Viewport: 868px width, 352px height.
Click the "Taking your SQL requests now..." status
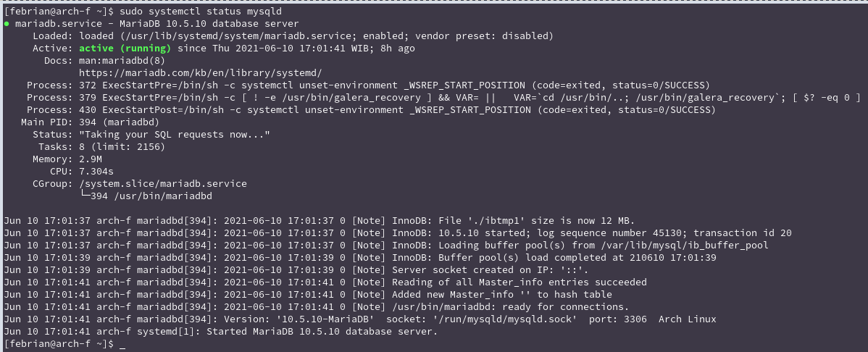point(174,135)
